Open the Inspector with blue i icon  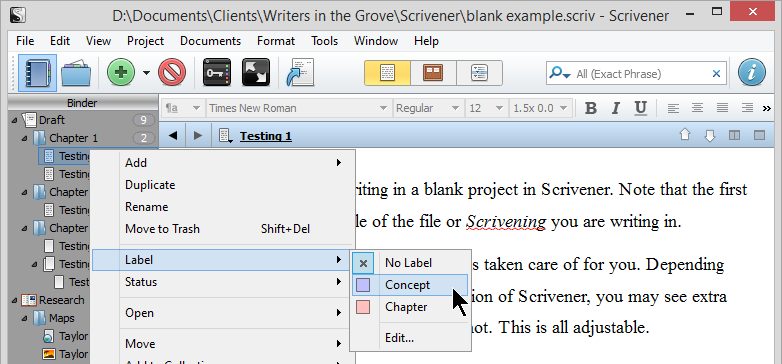(x=752, y=73)
